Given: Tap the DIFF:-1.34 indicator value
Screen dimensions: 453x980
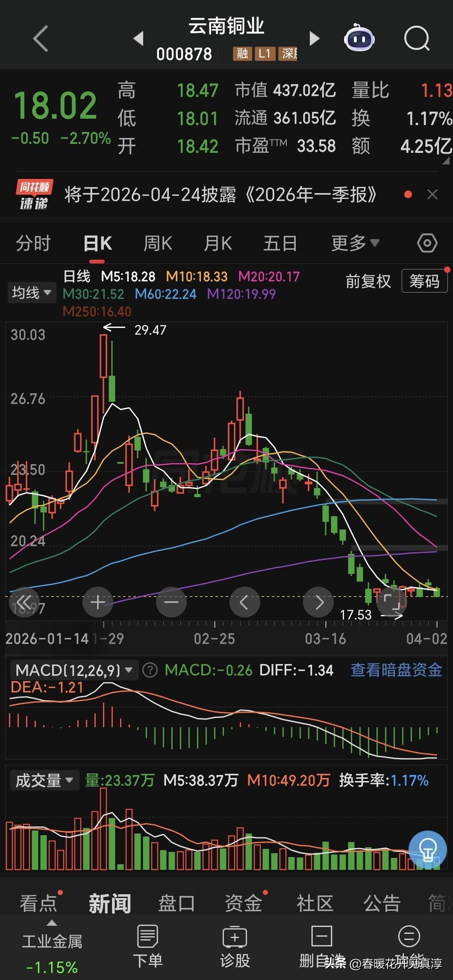Looking at the screenshot, I should (x=296, y=670).
